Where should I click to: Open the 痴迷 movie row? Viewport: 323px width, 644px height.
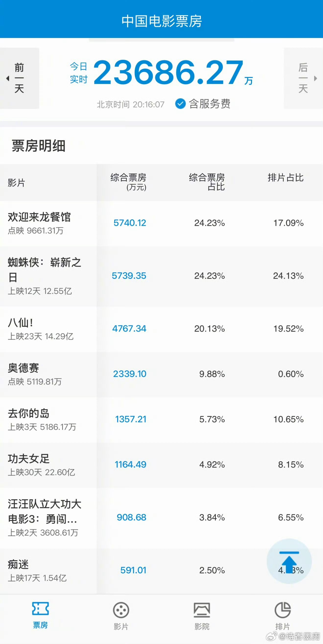(x=162, y=571)
